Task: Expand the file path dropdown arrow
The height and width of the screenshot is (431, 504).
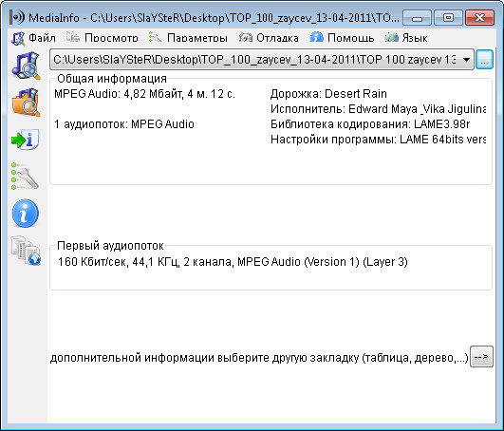Action: click(466, 60)
